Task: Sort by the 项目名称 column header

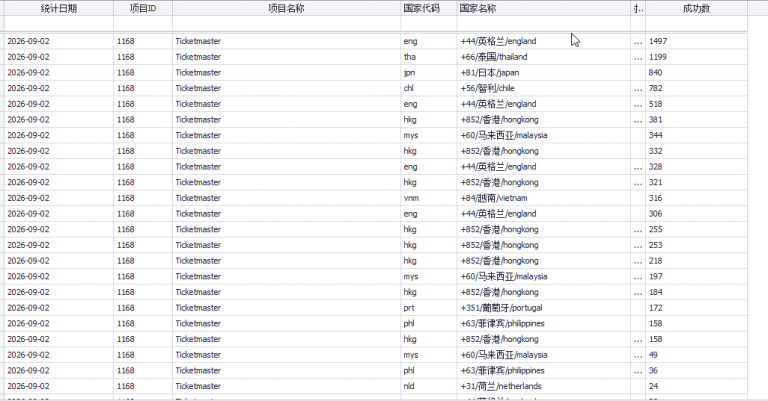Action: (x=287, y=8)
